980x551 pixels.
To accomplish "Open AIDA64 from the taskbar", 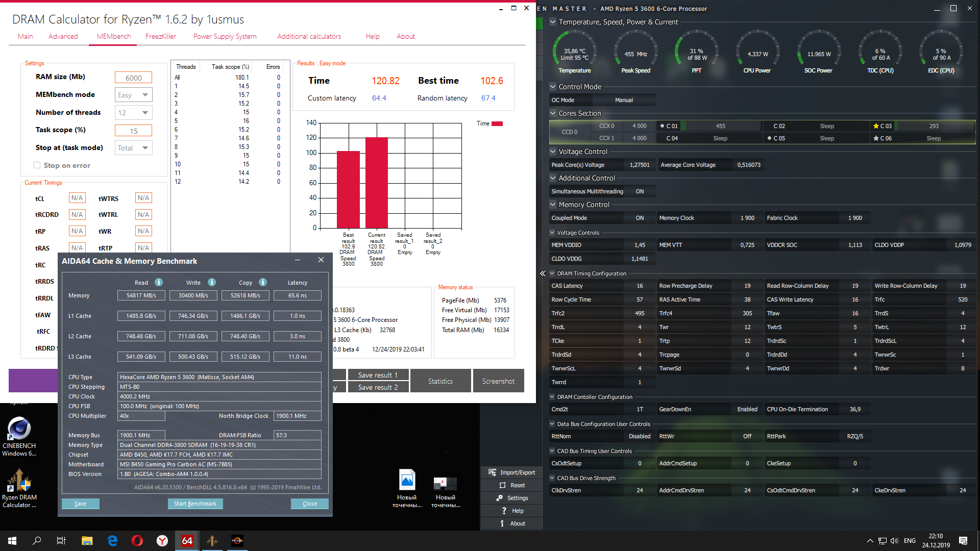I will [187, 541].
